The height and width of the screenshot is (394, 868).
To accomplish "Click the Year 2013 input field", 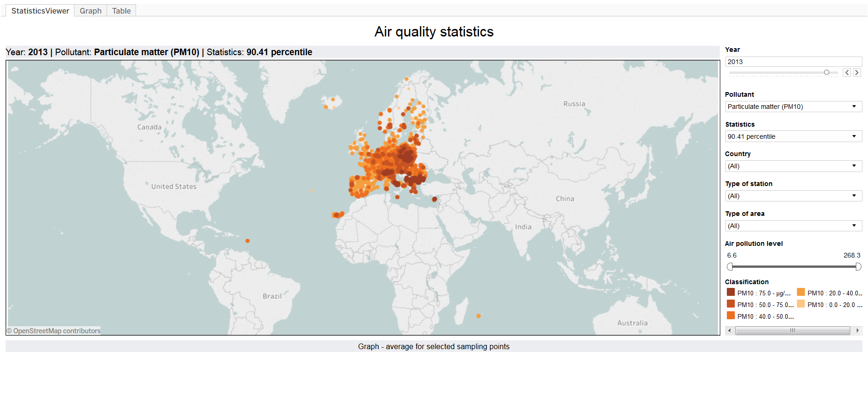I will (793, 62).
